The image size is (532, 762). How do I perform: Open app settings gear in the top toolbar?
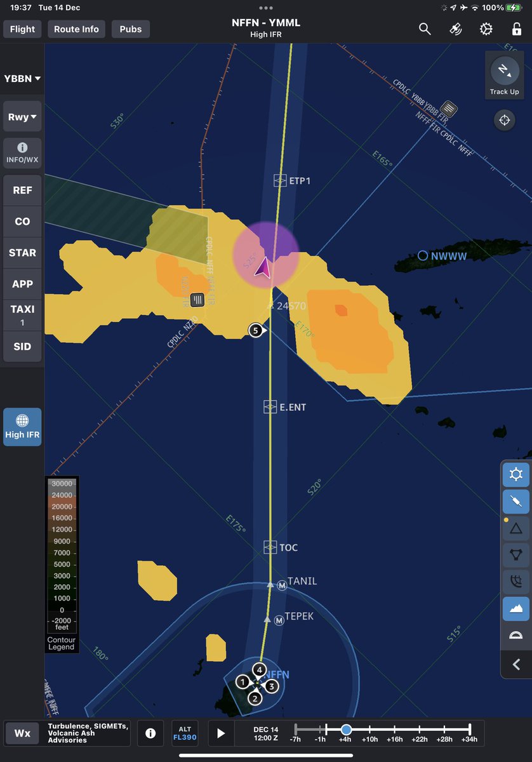coord(486,29)
